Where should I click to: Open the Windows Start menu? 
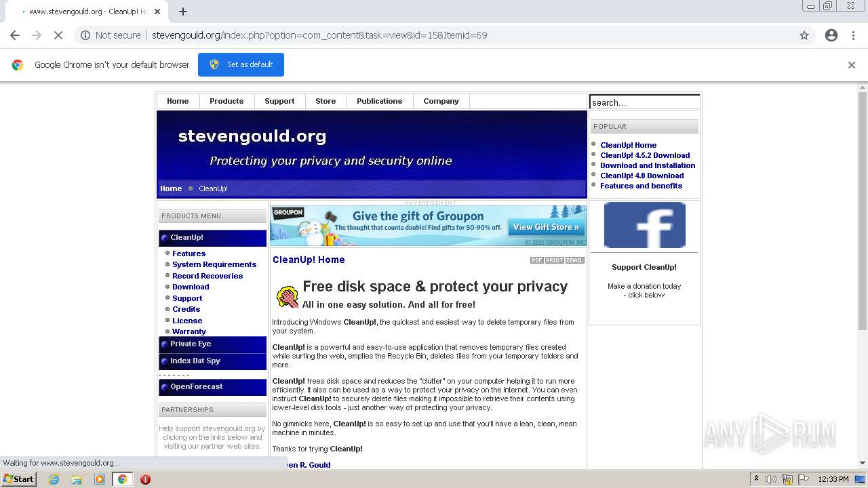[19, 479]
